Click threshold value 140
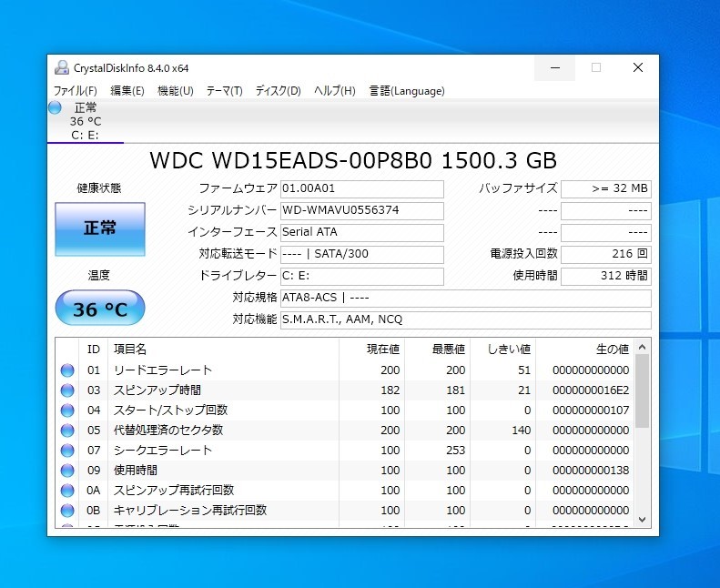 tap(522, 431)
